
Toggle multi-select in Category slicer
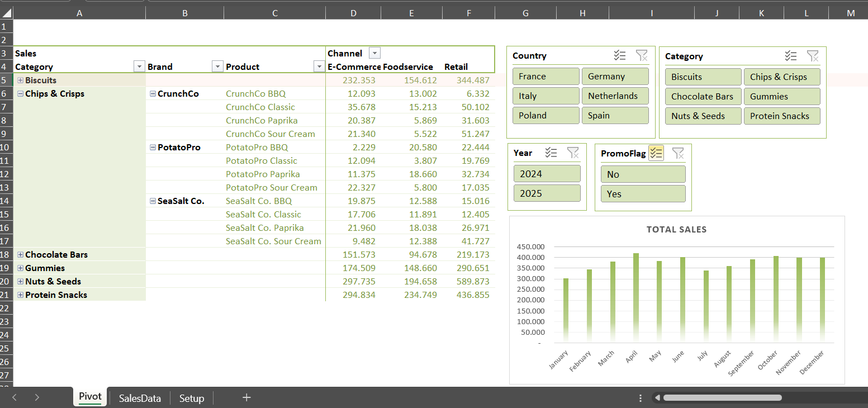point(790,56)
